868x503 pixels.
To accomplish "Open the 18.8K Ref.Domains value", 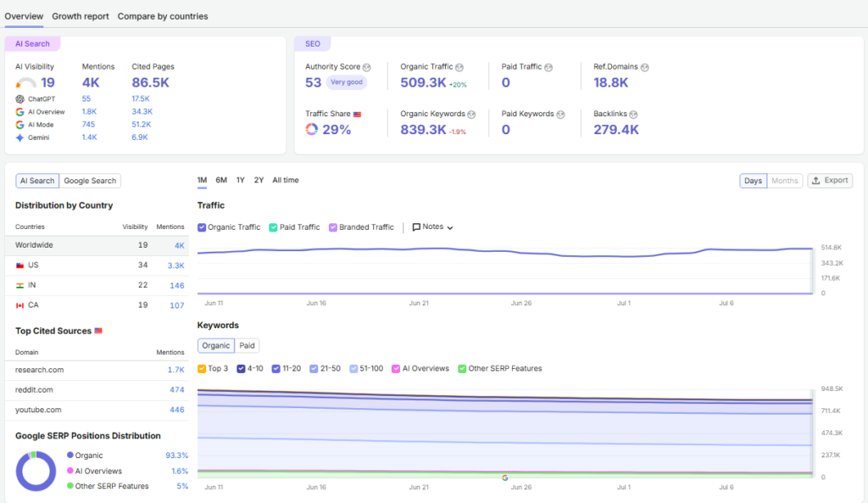I will 611,82.
